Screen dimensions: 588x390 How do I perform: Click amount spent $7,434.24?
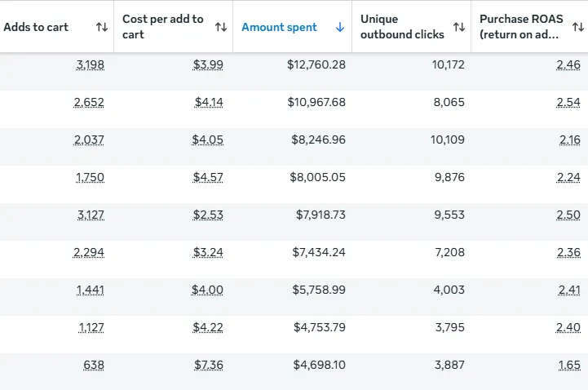tap(319, 252)
